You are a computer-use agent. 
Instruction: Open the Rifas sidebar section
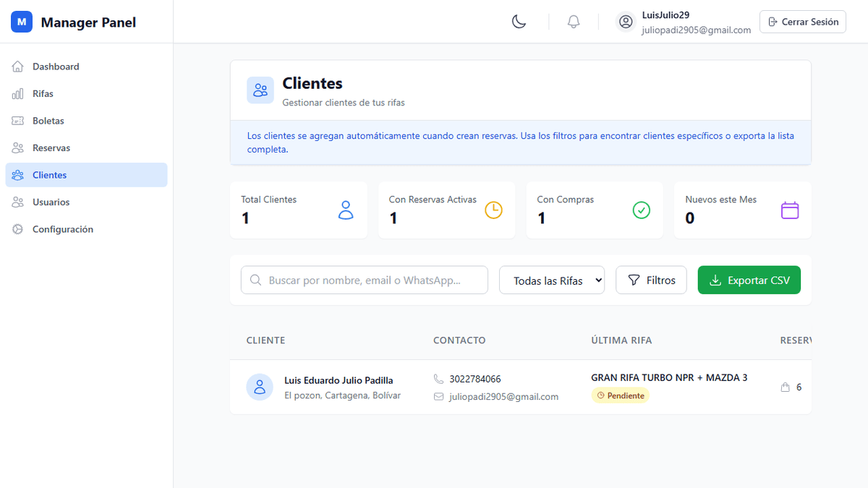(43, 94)
